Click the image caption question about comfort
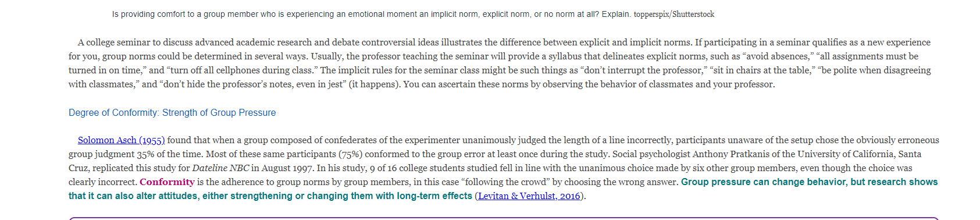Viewport: 980px width, 220px height. (x=371, y=15)
